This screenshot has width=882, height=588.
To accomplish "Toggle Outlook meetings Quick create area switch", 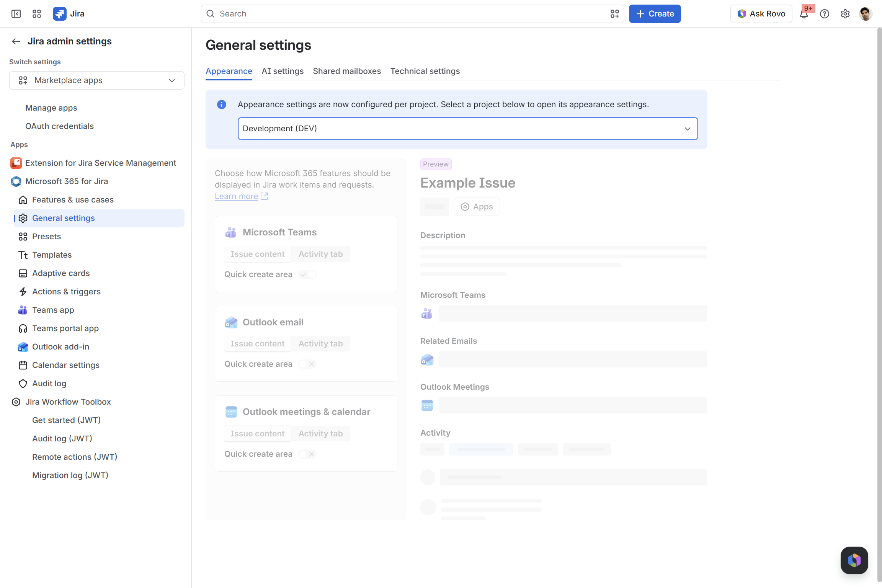I will (308, 454).
